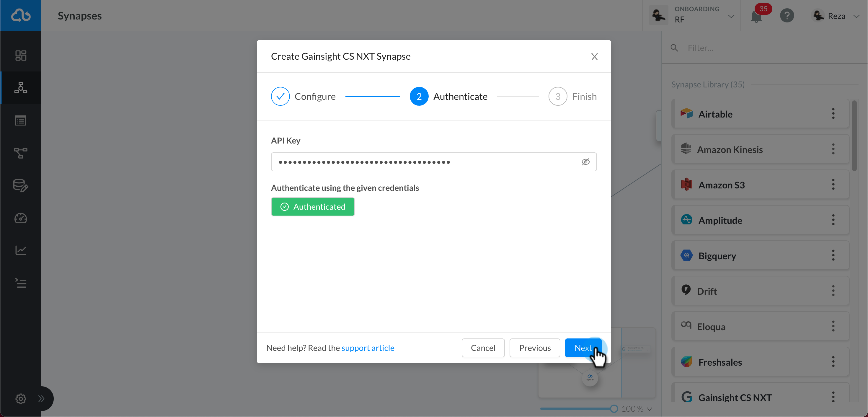
Task: Open Amazon S3 more options menu
Action: pos(833,184)
